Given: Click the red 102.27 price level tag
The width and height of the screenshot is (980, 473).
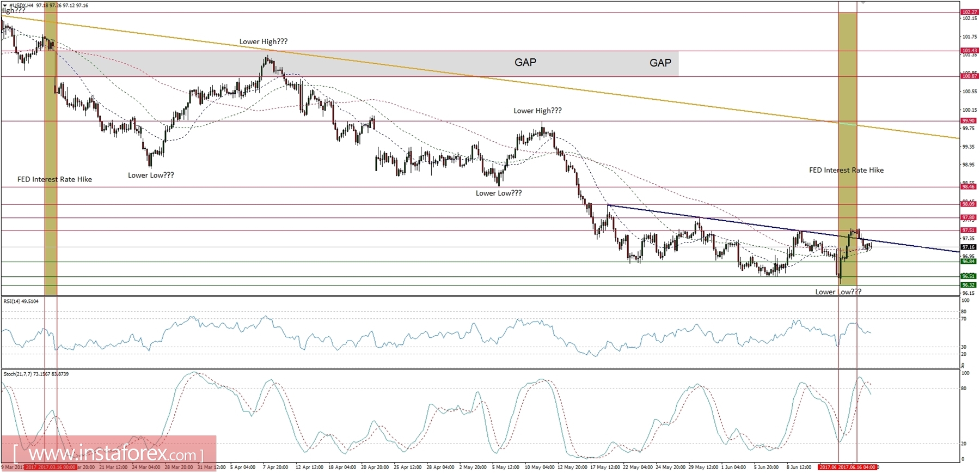Looking at the screenshot, I should tap(969, 12).
